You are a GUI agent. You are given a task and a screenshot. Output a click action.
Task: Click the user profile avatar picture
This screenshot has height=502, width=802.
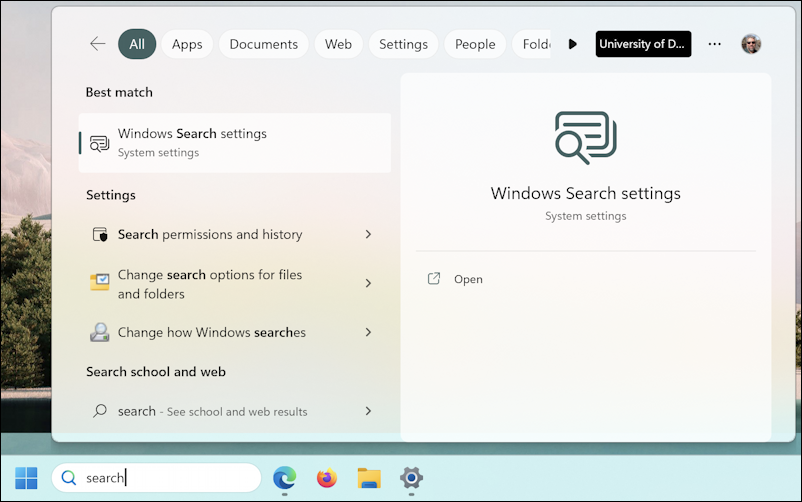(x=750, y=44)
